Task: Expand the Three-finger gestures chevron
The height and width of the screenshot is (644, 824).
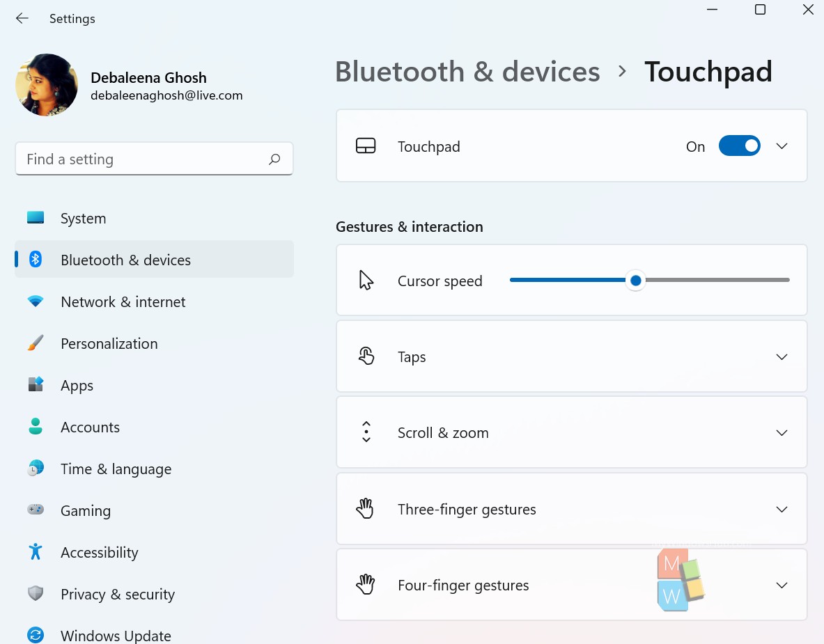Action: point(782,509)
